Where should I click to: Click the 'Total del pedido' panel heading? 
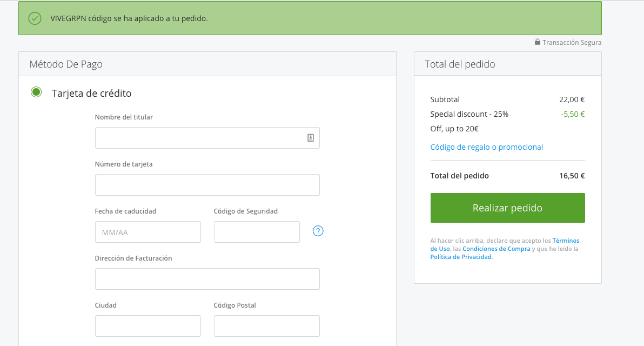coord(460,64)
